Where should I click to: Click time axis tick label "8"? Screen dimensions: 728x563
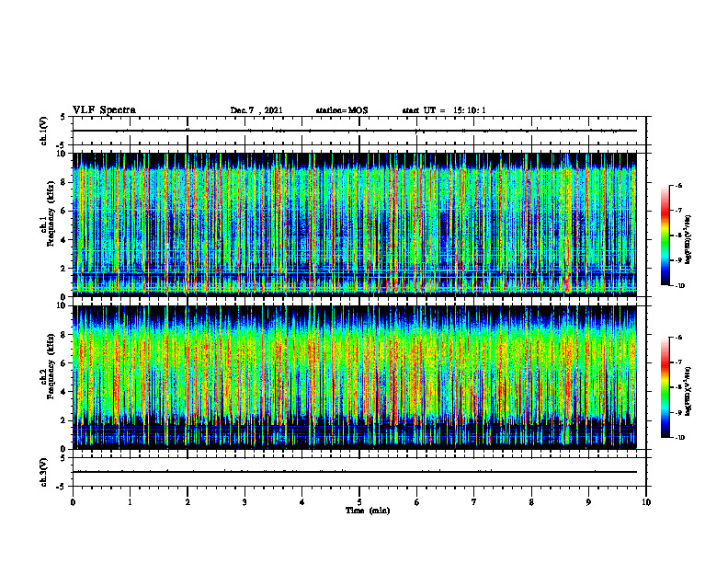point(531,502)
